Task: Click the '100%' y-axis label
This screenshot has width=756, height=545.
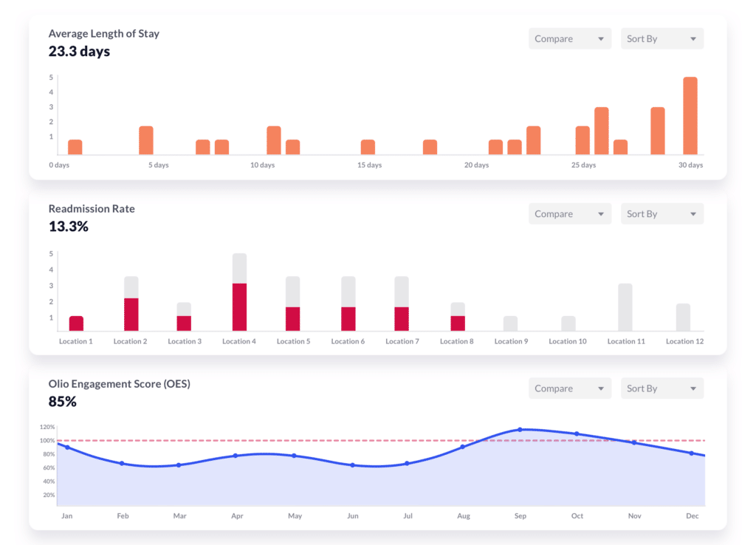Action: pyautogui.click(x=47, y=440)
